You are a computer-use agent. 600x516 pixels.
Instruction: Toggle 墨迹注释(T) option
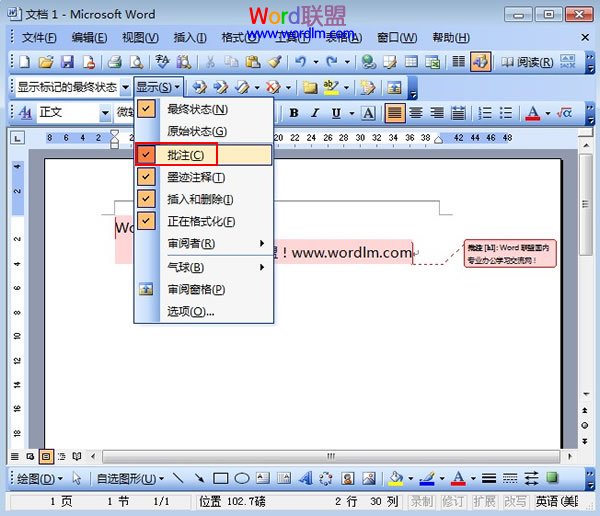click(x=204, y=177)
